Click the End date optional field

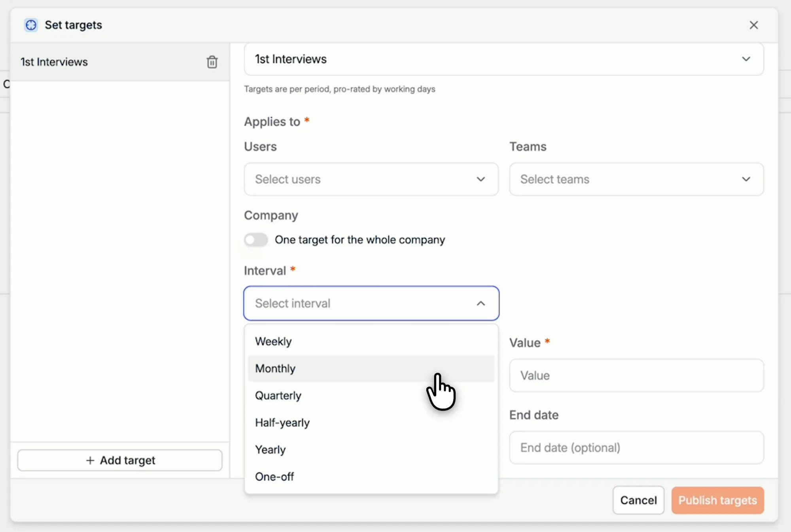click(x=636, y=447)
